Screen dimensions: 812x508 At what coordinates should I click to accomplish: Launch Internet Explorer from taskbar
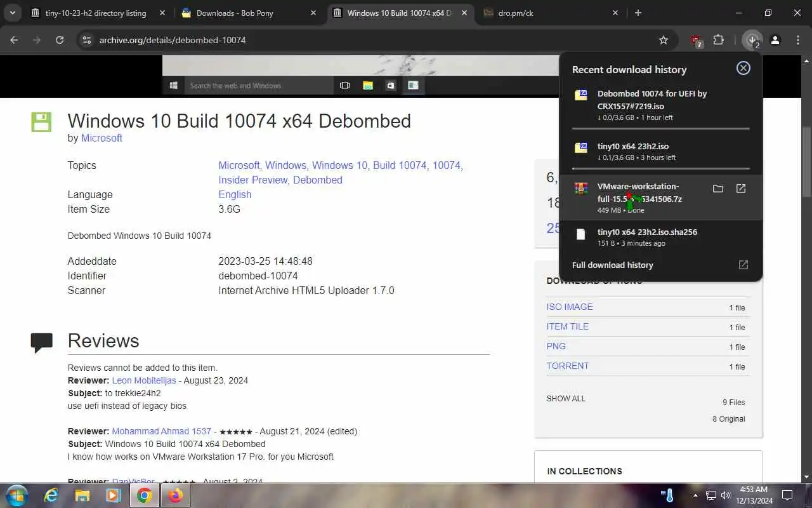point(51,495)
